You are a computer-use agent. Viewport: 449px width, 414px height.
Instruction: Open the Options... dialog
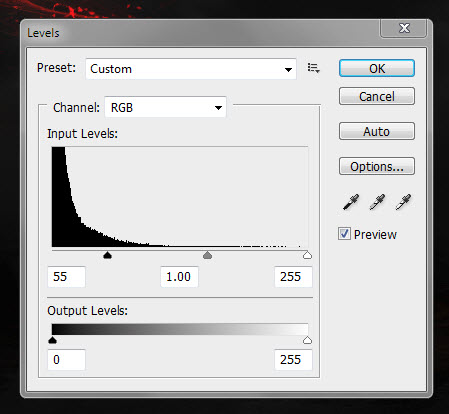[377, 166]
